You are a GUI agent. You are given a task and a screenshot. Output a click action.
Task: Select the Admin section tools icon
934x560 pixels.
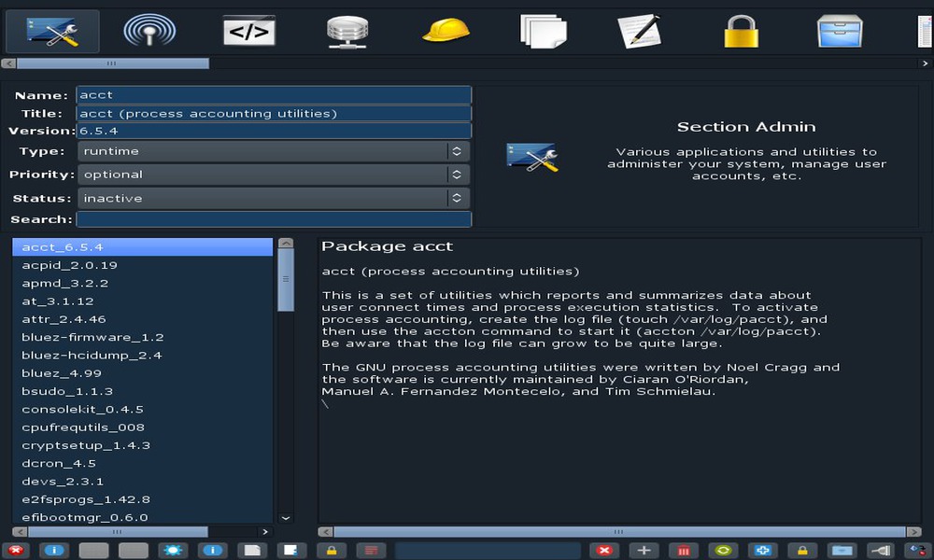tap(52, 32)
